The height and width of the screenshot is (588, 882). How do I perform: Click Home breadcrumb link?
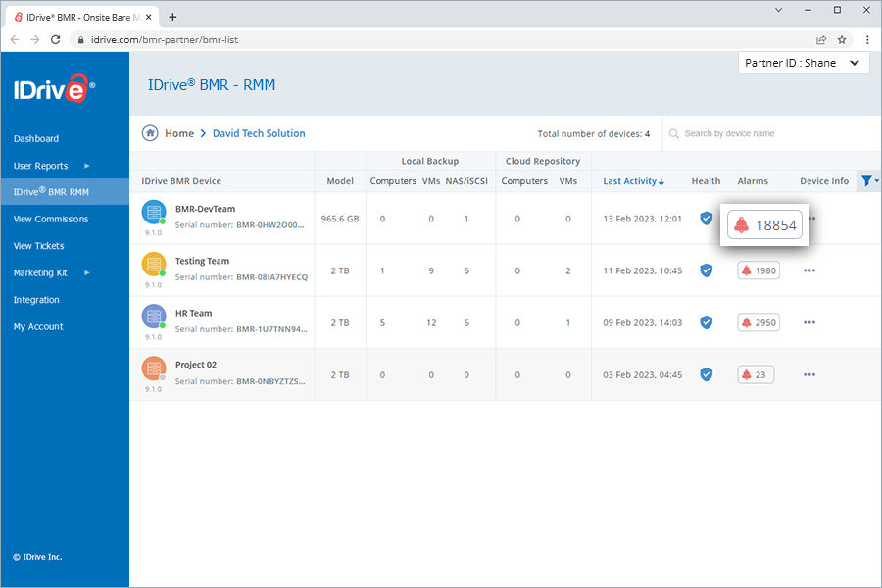(179, 133)
